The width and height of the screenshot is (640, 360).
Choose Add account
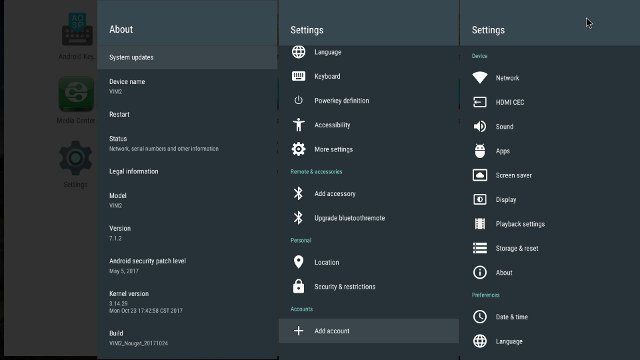point(369,331)
